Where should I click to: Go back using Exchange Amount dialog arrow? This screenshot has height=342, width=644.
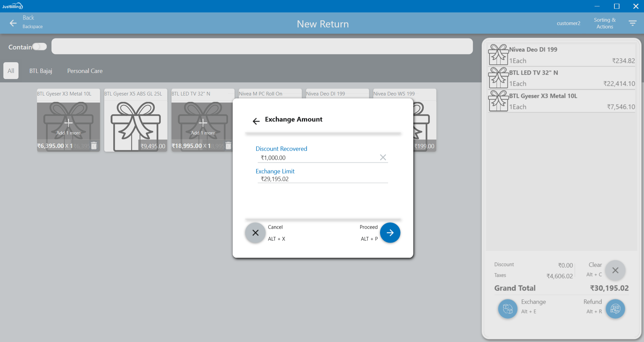pos(256,121)
